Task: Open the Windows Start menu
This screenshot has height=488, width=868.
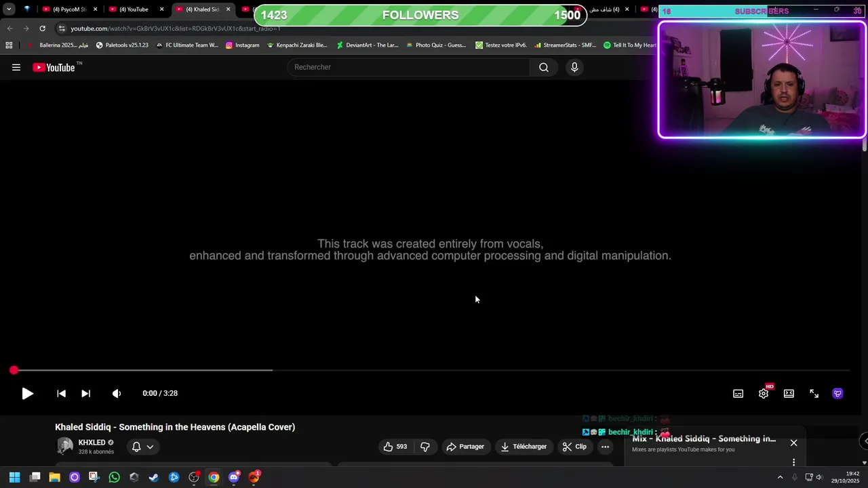Action: point(14,477)
